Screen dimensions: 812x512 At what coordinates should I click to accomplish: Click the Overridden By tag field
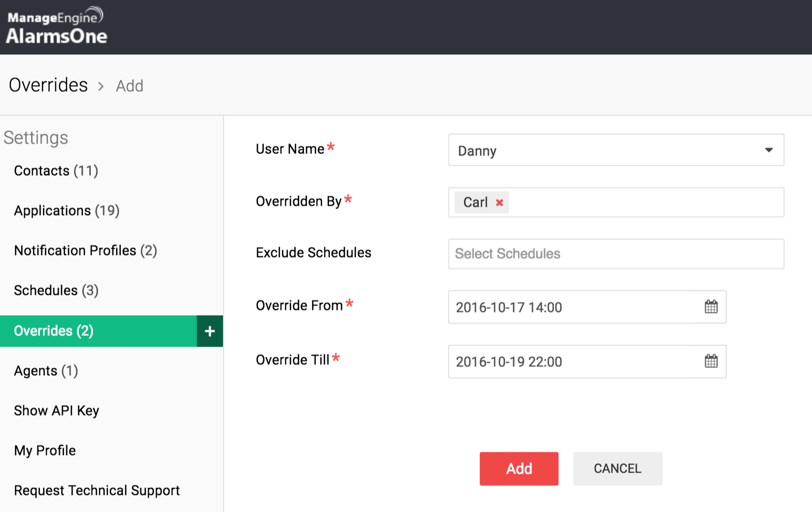616,202
